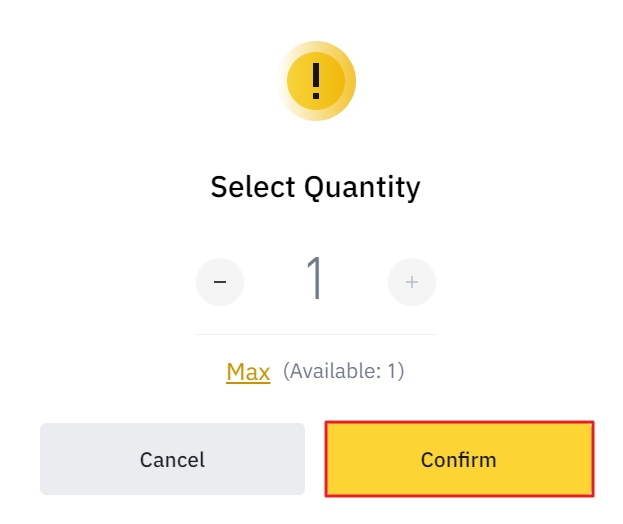Reduce the quantity by one
Viewport: 623px width, 524px height.
click(220, 282)
